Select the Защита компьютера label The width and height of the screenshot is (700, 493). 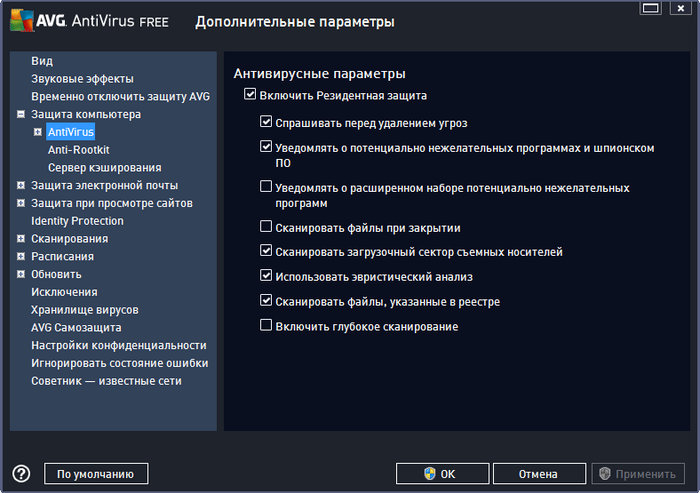pos(86,114)
